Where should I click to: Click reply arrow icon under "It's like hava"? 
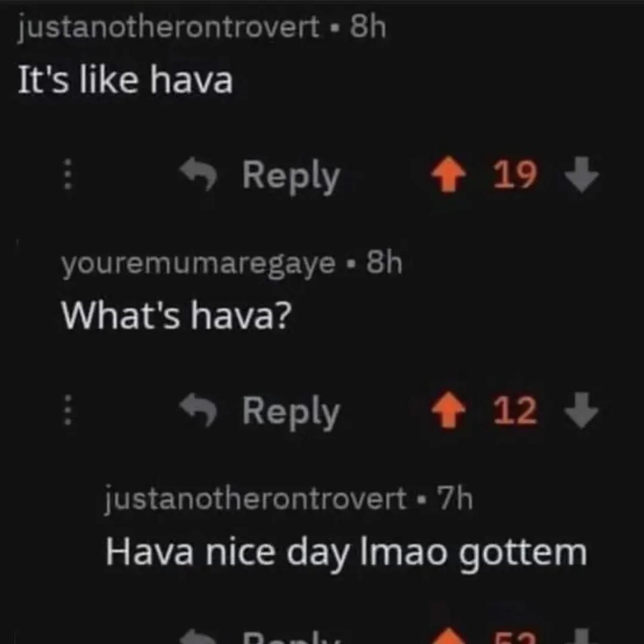pos(198,174)
